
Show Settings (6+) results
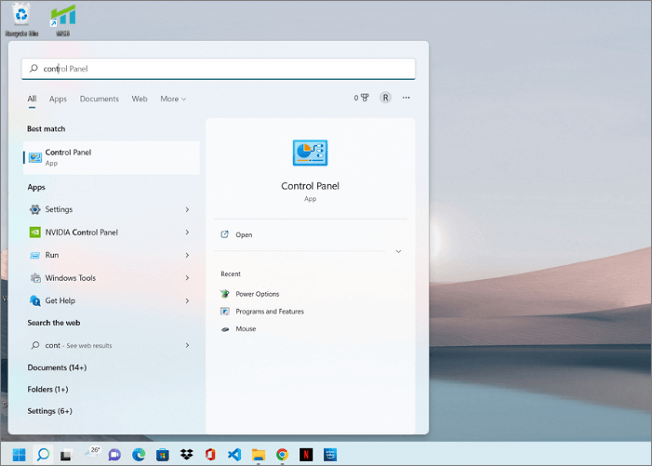tap(49, 411)
